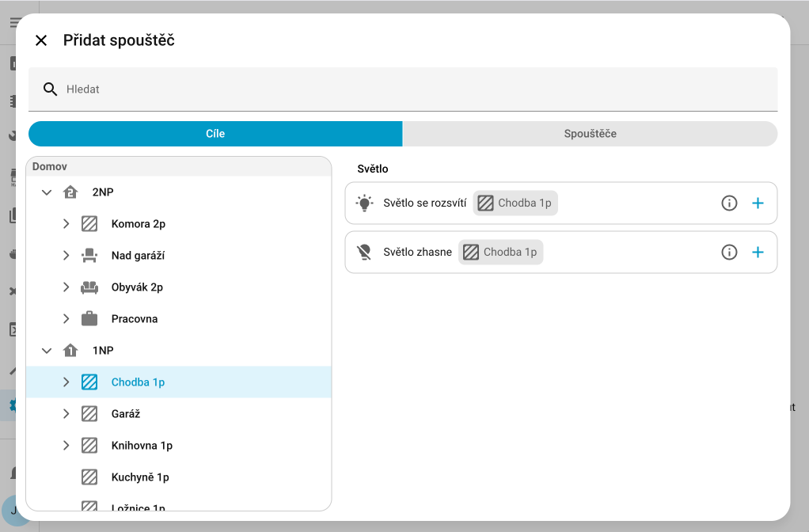Close the Přidat spouštěč dialog
The height and width of the screenshot is (532, 809).
pos(41,40)
